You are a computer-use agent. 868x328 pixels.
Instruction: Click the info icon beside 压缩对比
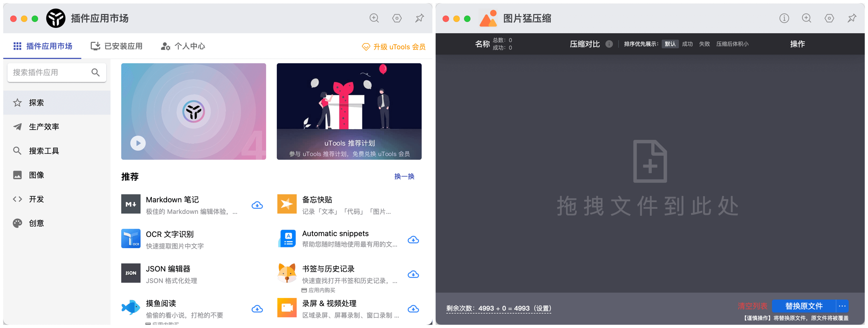coord(609,44)
